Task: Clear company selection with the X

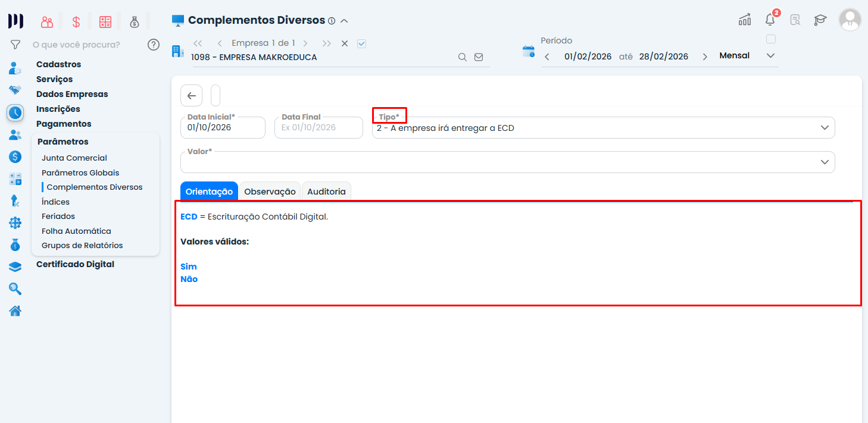Action: pyautogui.click(x=344, y=43)
